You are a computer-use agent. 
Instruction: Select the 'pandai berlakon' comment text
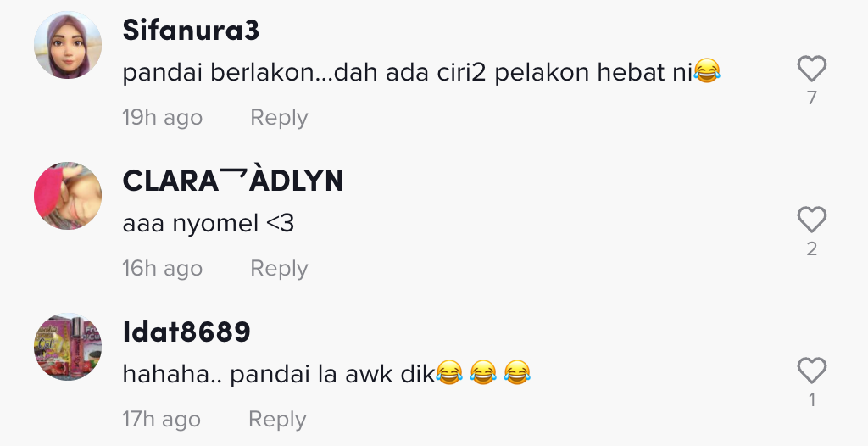[421, 72]
